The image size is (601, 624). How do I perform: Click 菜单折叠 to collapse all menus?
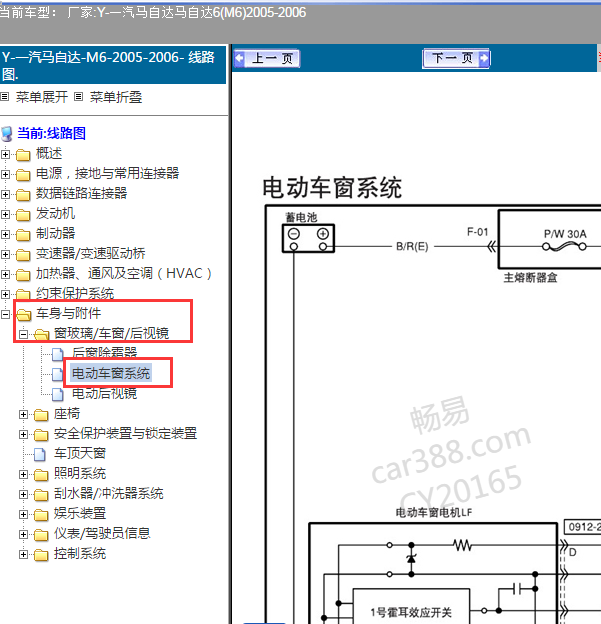coord(116,97)
